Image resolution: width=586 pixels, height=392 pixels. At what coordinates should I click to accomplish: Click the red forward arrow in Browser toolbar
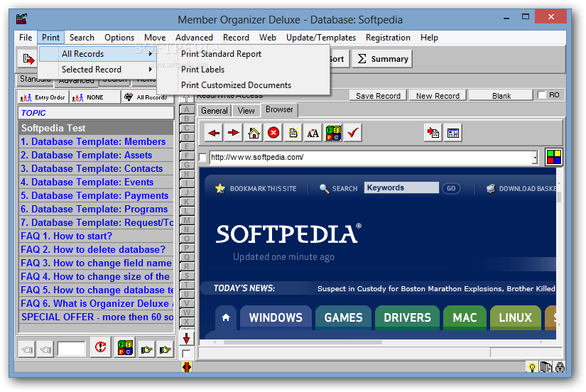(x=234, y=133)
